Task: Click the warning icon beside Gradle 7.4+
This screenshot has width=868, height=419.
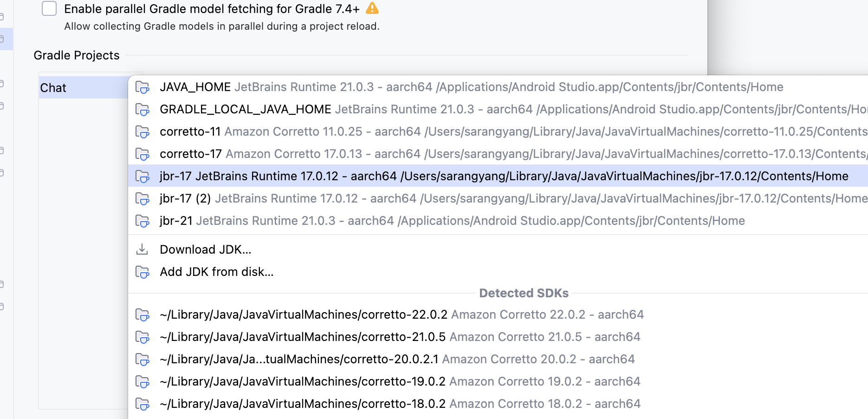Action: (372, 8)
